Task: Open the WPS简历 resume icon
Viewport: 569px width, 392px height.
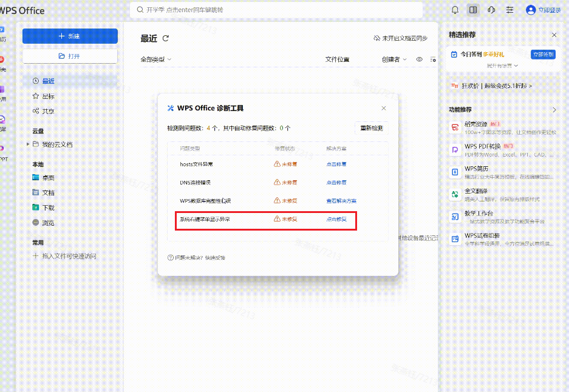Action: 455,172
